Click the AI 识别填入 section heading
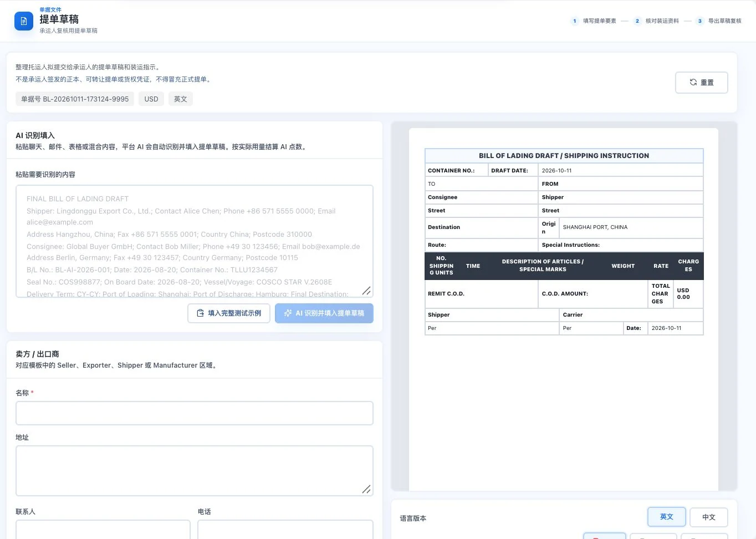This screenshot has width=756, height=539. 35,135
